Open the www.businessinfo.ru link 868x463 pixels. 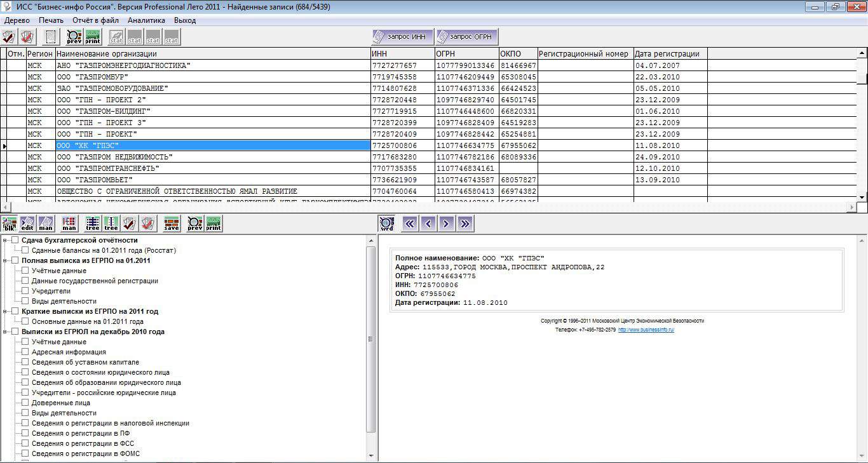646,330
